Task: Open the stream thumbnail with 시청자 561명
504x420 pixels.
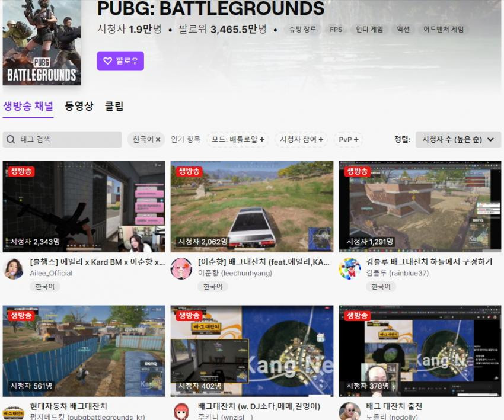Action: point(84,351)
